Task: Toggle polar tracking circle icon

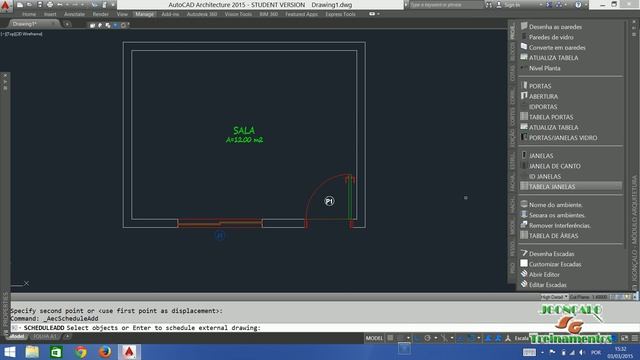Action: [x=427, y=338]
